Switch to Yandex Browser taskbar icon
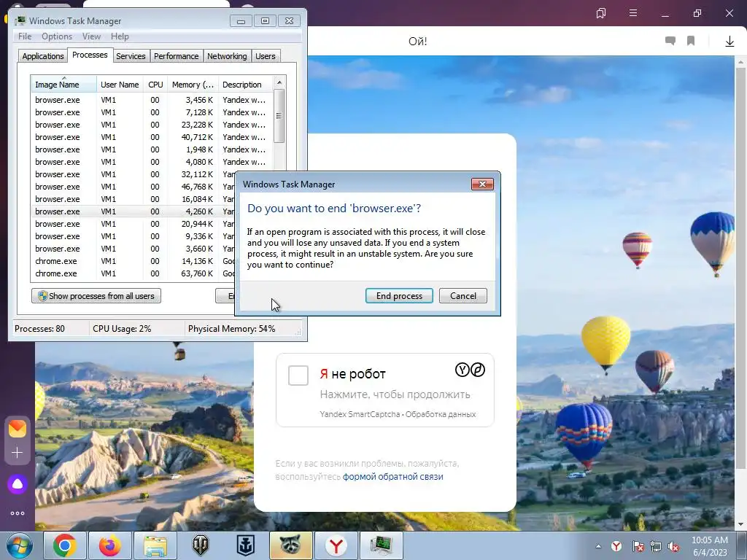The width and height of the screenshot is (747, 560). 336,545
